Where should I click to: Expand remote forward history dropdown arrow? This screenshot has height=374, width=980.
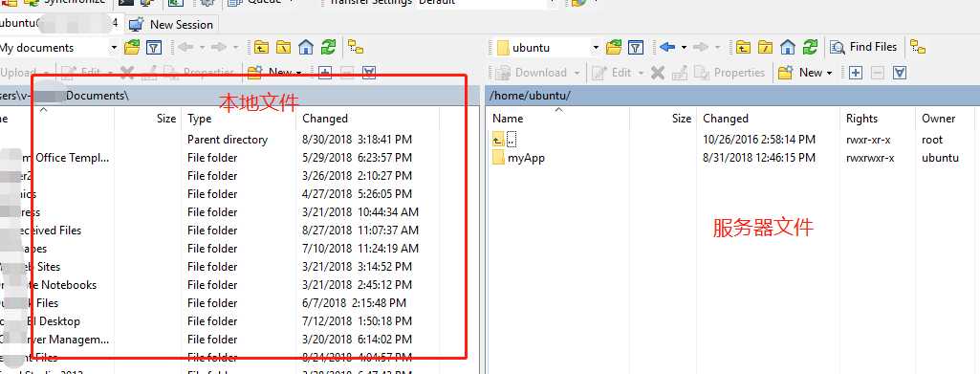pyautogui.click(x=717, y=48)
